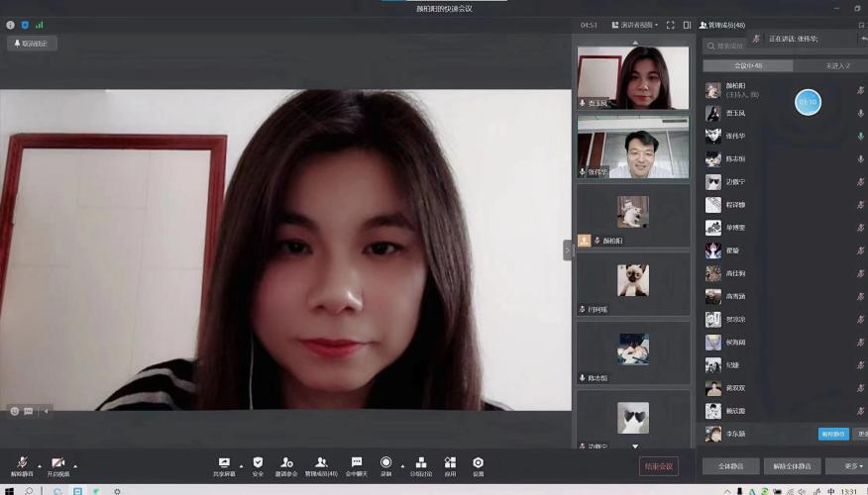
Task: Click the Breakout Rooms (分组讨论) icon
Action: tap(421, 463)
